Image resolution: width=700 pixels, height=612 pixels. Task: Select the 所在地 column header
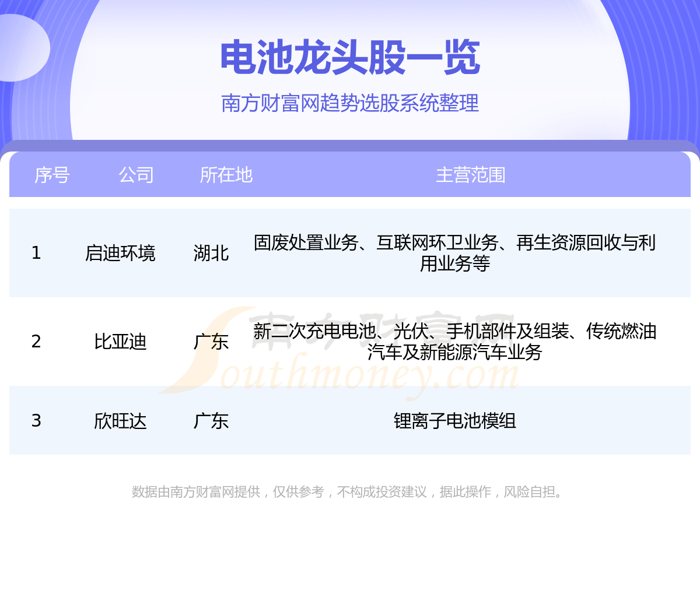click(x=226, y=175)
